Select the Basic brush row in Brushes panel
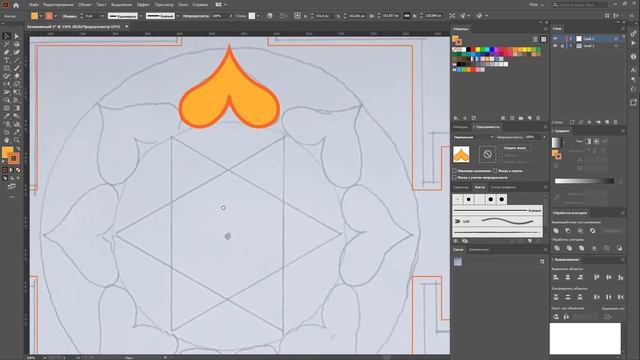 pyautogui.click(x=497, y=211)
